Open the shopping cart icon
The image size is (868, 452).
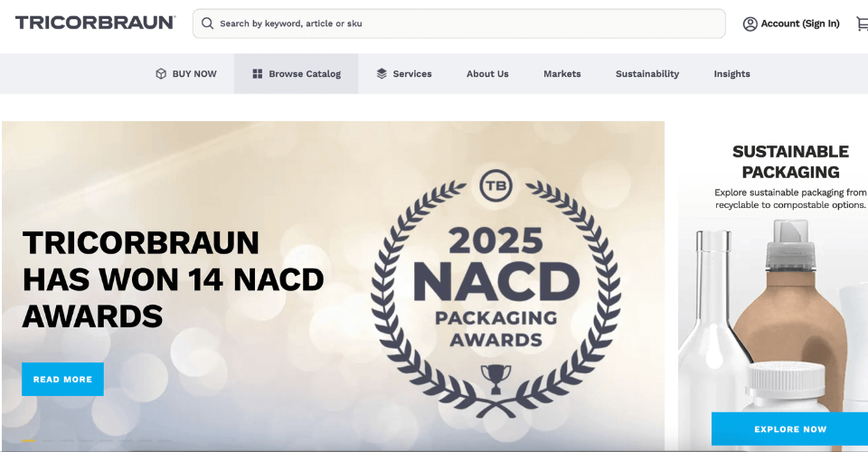click(861, 24)
